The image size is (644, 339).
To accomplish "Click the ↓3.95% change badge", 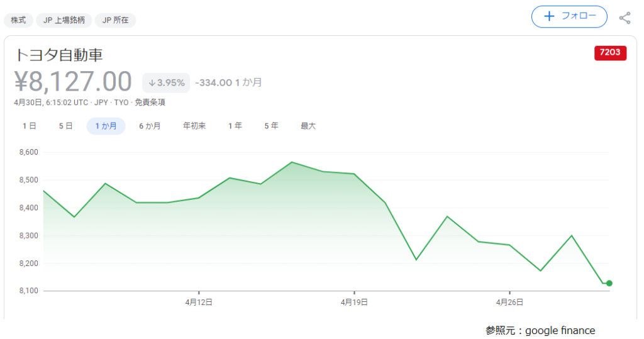I will 166,82.
